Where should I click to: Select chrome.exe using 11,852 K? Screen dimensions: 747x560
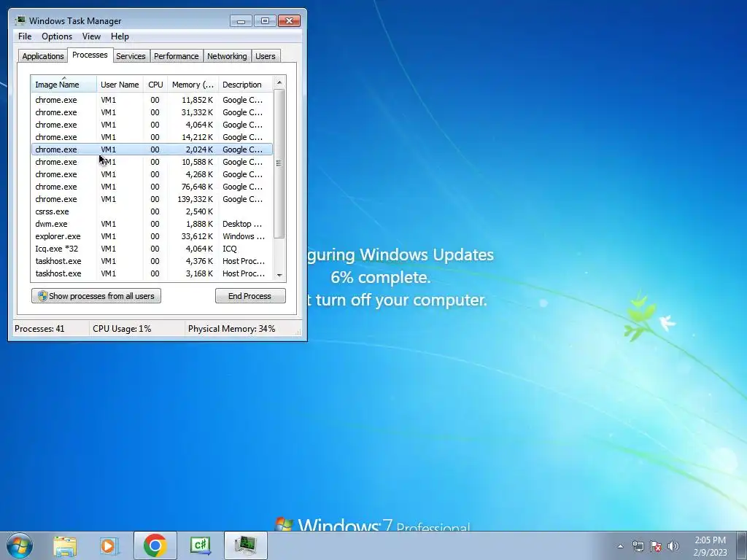[152, 100]
